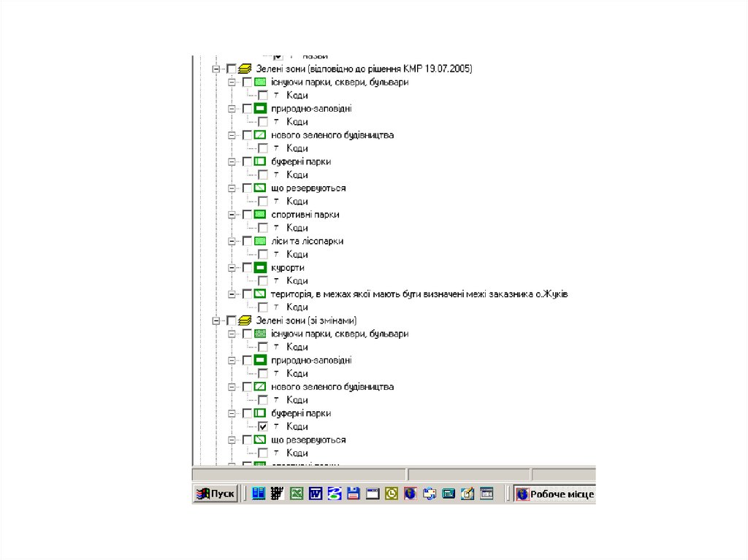
Task: Click the ліси та лісопарки green swatch
Action: tap(259, 241)
